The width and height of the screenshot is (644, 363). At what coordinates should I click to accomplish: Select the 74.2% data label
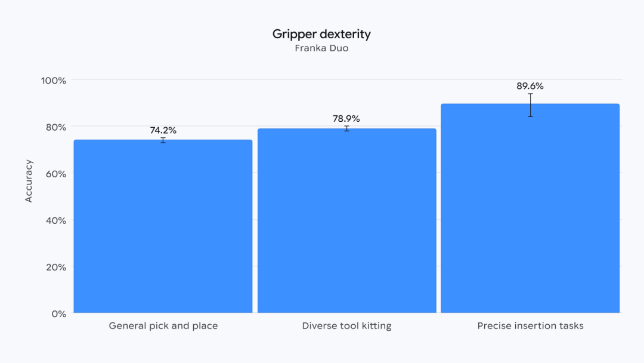163,130
